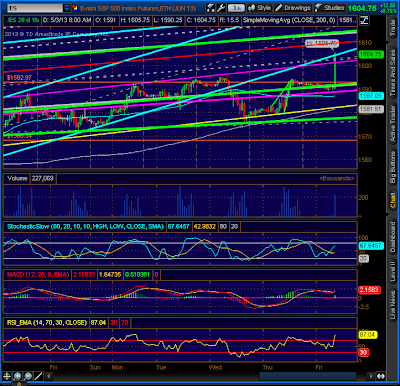This screenshot has width=400, height=386.
Task: Select the line drawing tool icon
Action: coord(38,376)
